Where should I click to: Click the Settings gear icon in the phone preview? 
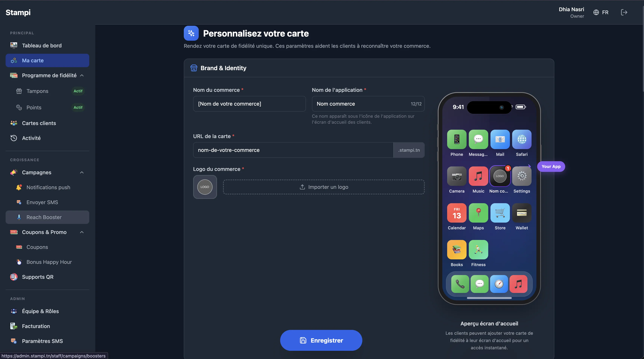pyautogui.click(x=521, y=176)
